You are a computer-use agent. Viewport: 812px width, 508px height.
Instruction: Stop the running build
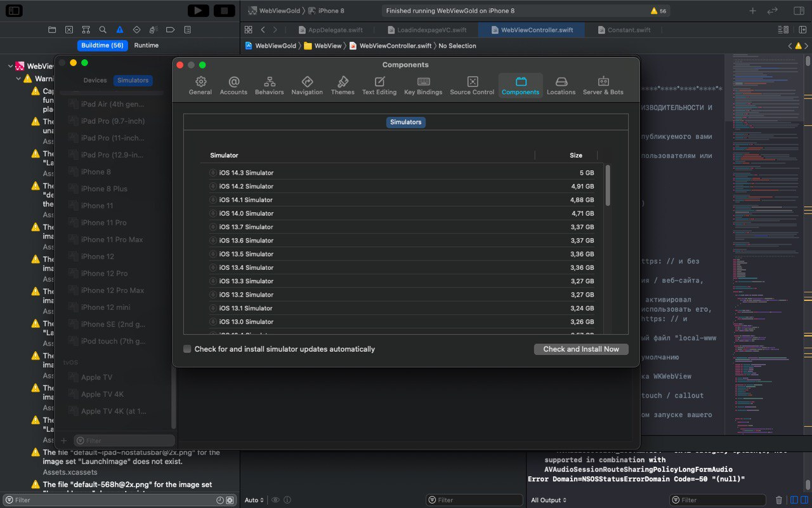coord(224,11)
